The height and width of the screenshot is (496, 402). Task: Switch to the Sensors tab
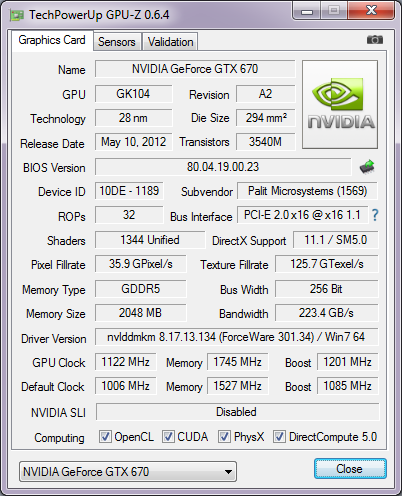[117, 42]
